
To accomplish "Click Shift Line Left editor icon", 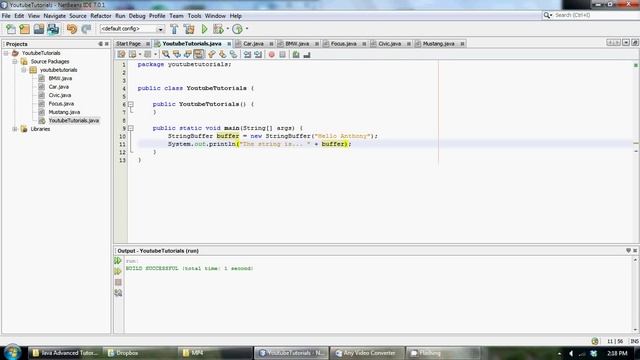I will 247,54.
